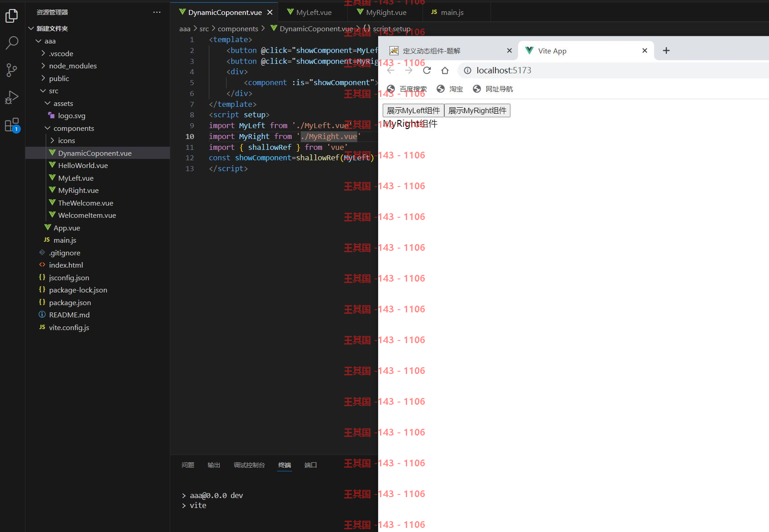Open the 调试控制台 panel tab
This screenshot has height=532, width=769.
tap(249, 465)
